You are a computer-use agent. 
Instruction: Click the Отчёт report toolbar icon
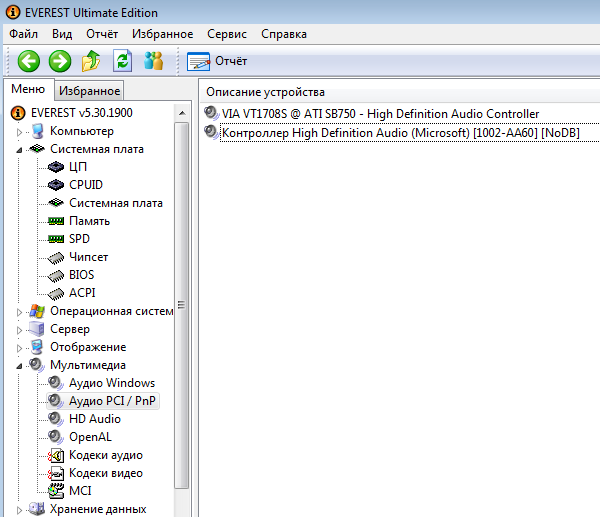tap(198, 61)
